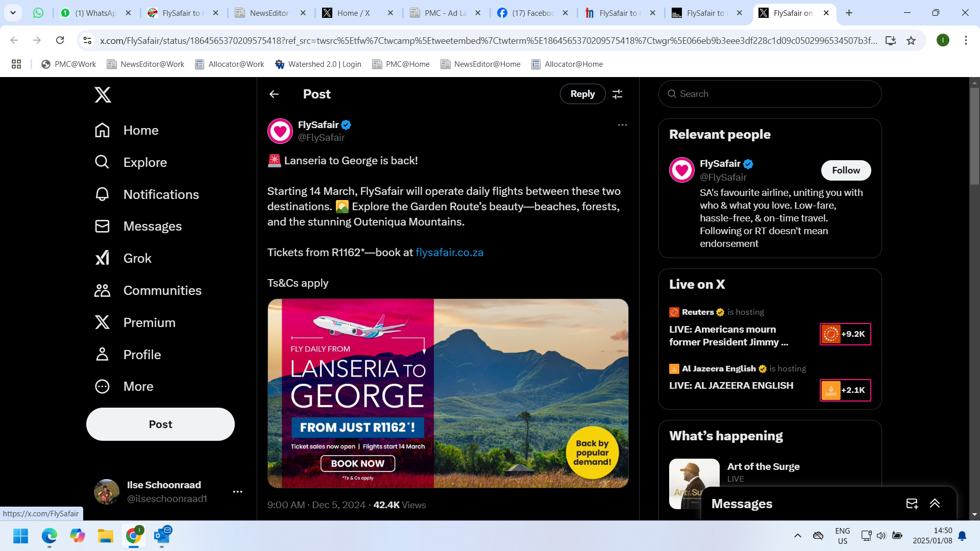Image resolution: width=980 pixels, height=551 pixels.
Task: Open File Explorer from taskbar
Action: pos(106,536)
